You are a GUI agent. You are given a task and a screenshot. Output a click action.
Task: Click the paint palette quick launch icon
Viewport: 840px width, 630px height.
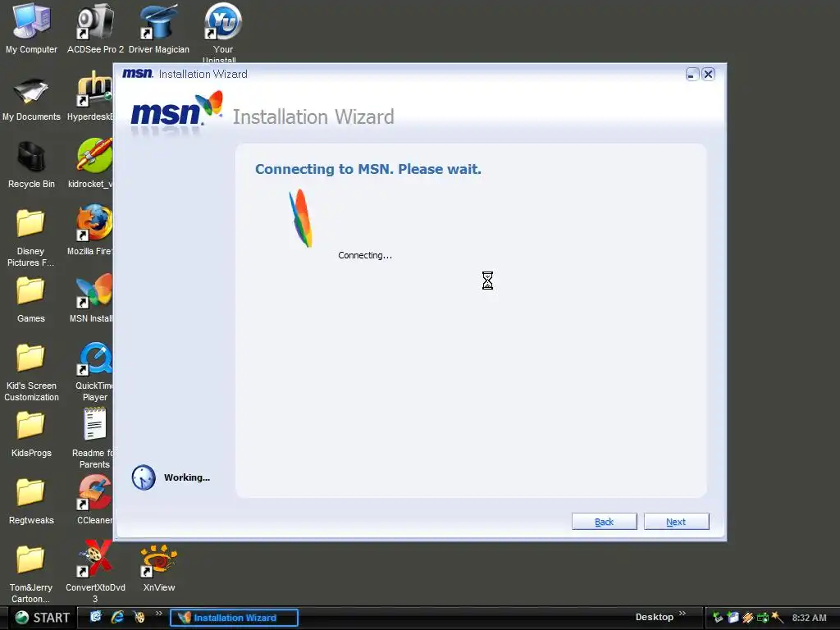point(139,617)
